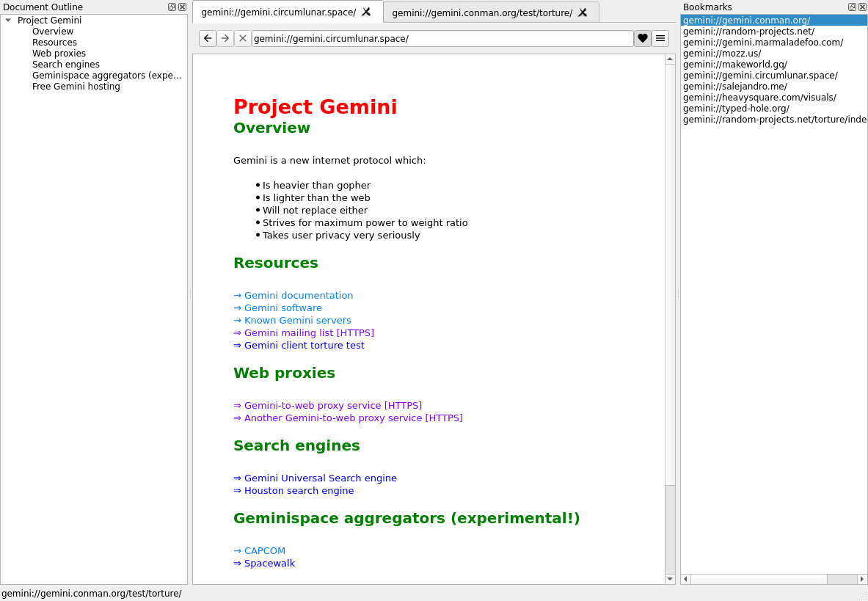Select gemini://typed-hole.org/ bookmark
The width and height of the screenshot is (868, 601).
click(773, 109)
